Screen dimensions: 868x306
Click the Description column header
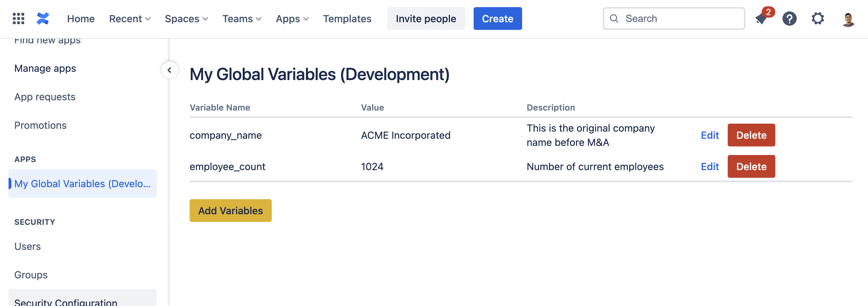click(551, 107)
